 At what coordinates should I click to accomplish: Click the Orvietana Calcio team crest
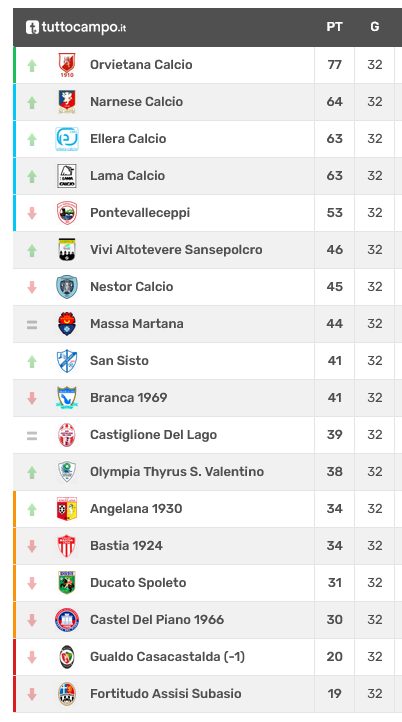coord(67,65)
